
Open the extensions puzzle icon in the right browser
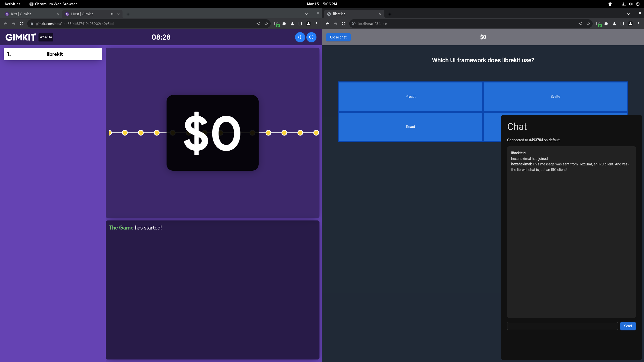point(606,24)
